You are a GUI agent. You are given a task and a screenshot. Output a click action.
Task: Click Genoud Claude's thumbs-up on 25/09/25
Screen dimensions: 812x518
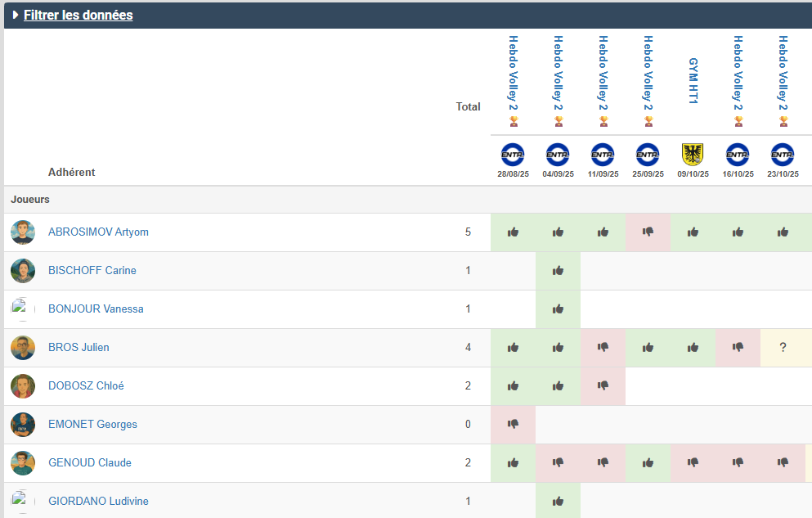[x=648, y=462]
